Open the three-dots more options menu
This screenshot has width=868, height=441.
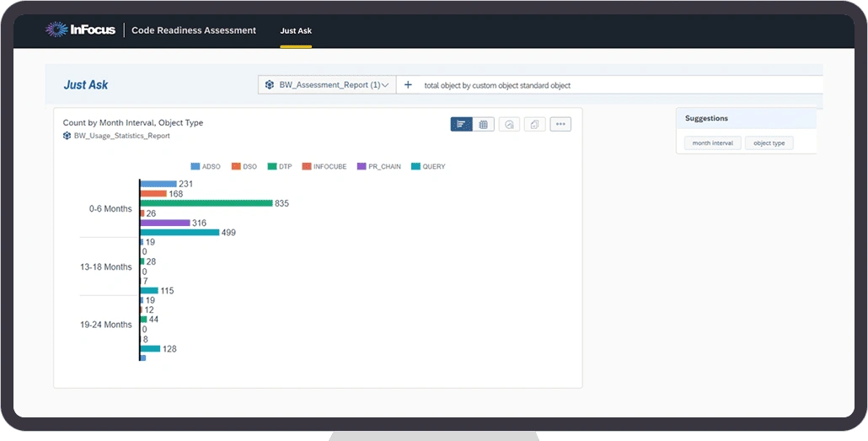click(x=560, y=125)
